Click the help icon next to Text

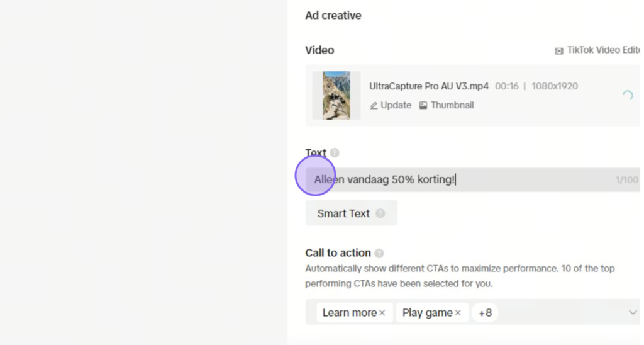point(335,153)
